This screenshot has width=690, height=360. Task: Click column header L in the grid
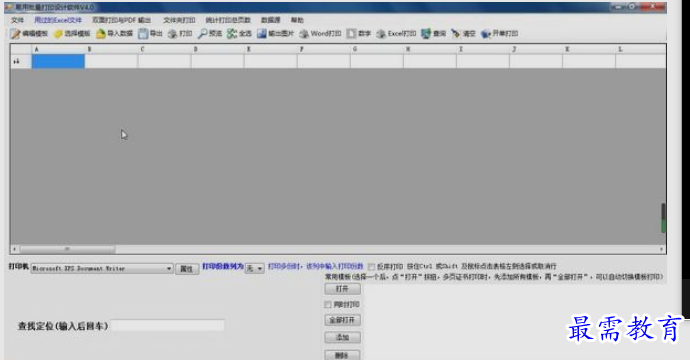[x=640, y=49]
